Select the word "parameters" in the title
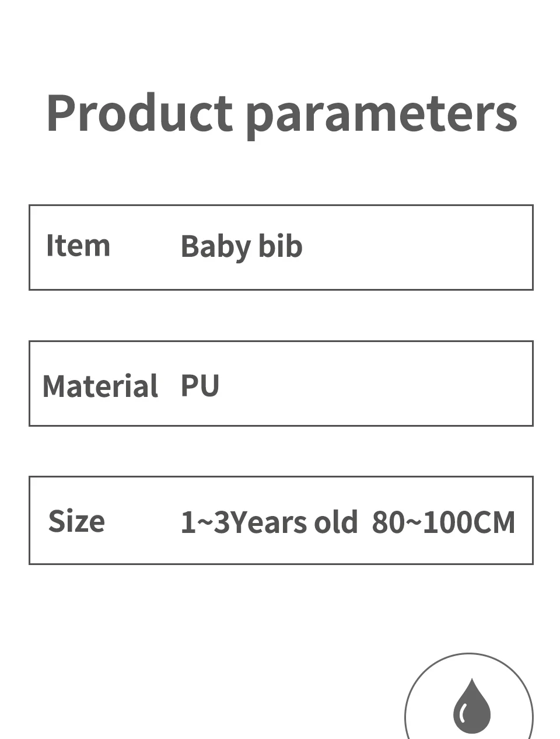 (x=381, y=114)
